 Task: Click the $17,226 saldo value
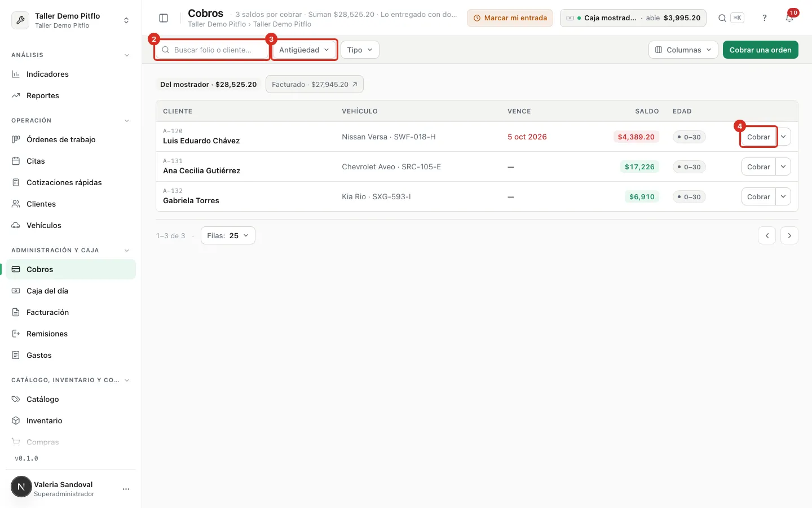[x=639, y=167]
